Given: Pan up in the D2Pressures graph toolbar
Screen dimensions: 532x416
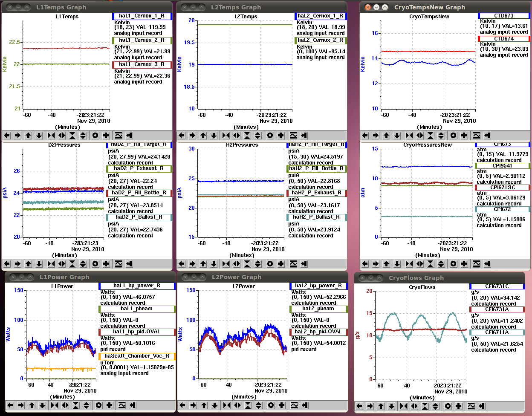Looking at the screenshot, I should (29, 264).
